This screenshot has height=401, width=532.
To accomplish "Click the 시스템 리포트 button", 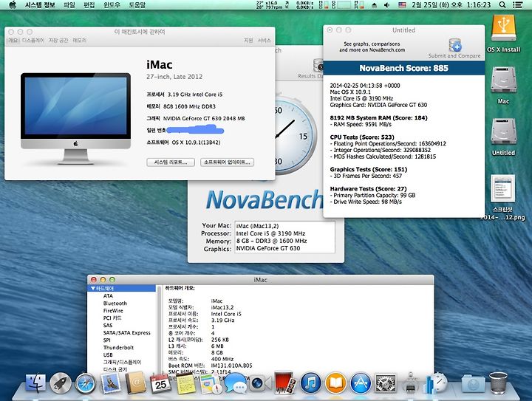I will [x=171, y=162].
